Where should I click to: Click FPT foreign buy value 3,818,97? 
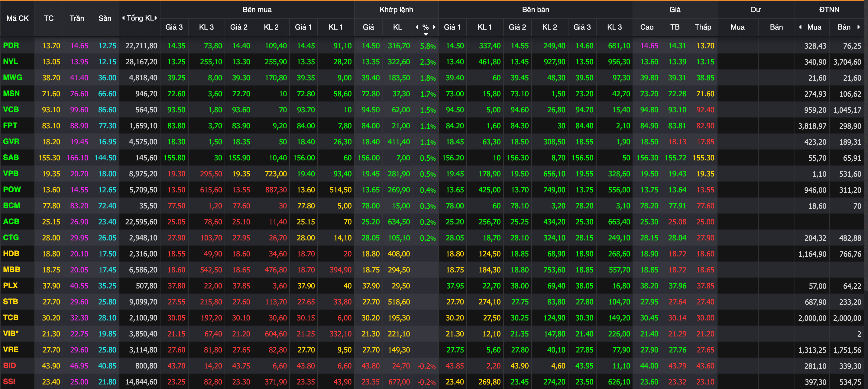(x=812, y=126)
